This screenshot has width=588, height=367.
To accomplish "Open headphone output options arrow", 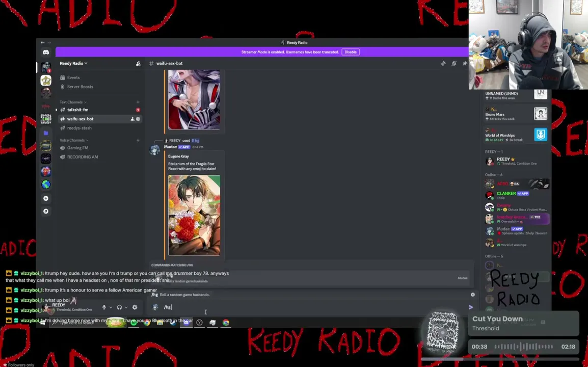I will click(x=126, y=307).
